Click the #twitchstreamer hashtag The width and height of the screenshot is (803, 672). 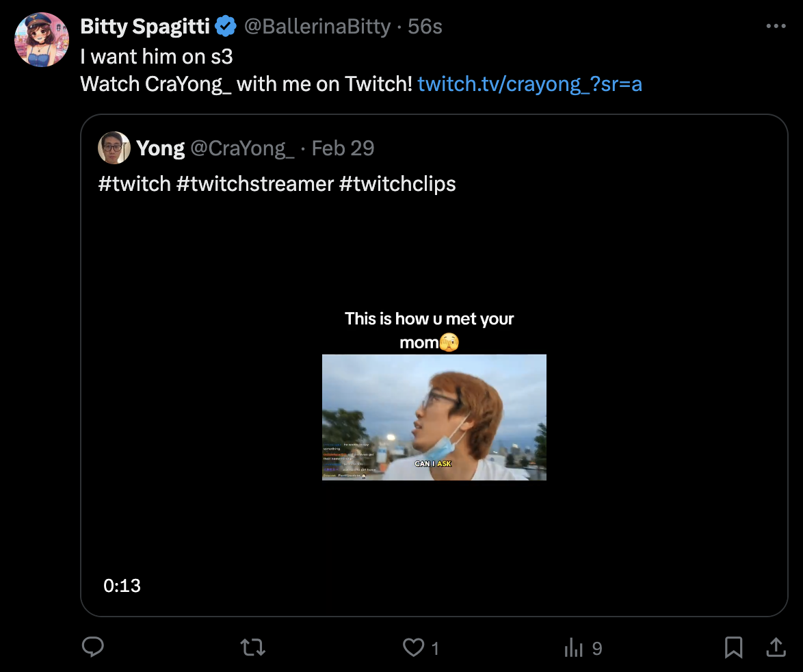point(254,183)
